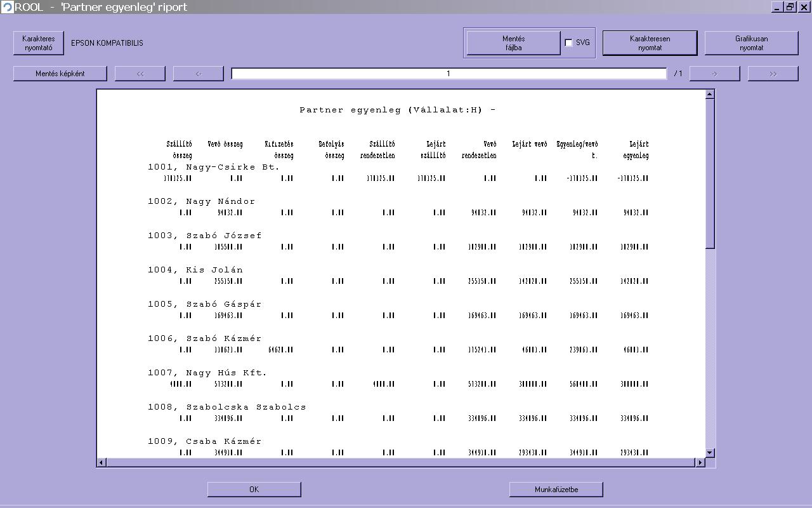The width and height of the screenshot is (812, 508).
Task: Confirm with the OK button
Action: coord(254,490)
